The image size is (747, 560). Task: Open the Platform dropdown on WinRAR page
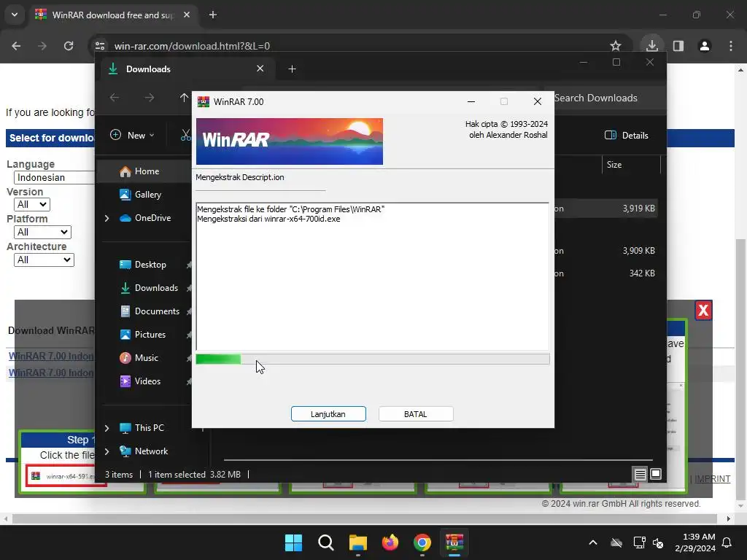pos(42,233)
